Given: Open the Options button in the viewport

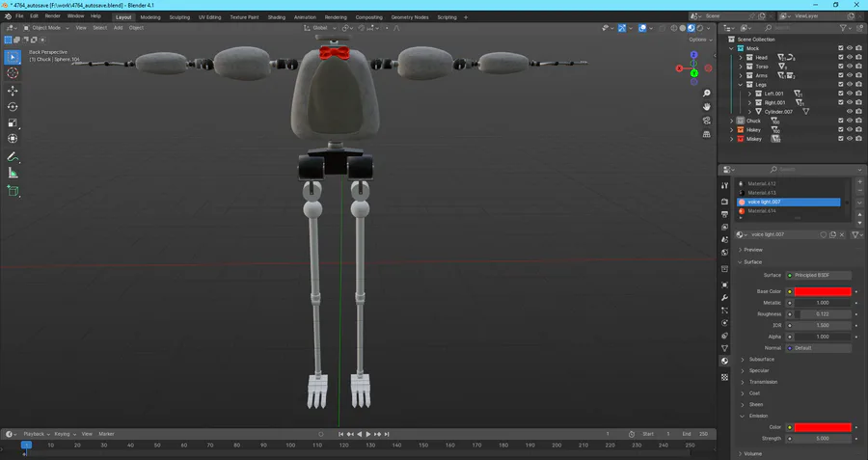Looking at the screenshot, I should click(699, 40).
